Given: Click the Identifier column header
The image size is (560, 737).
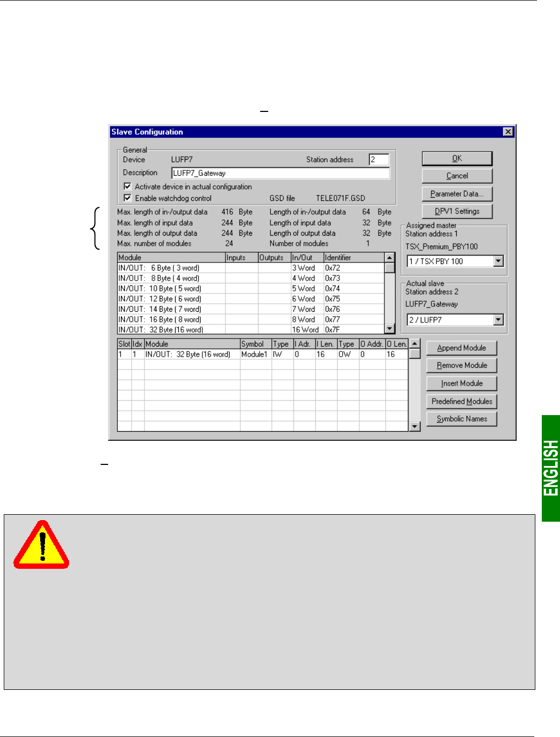Looking at the screenshot, I should click(x=354, y=258).
